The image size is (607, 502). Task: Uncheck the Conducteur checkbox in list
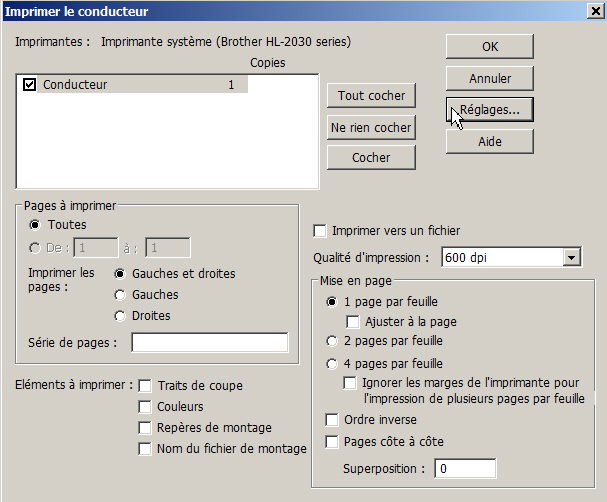(30, 85)
